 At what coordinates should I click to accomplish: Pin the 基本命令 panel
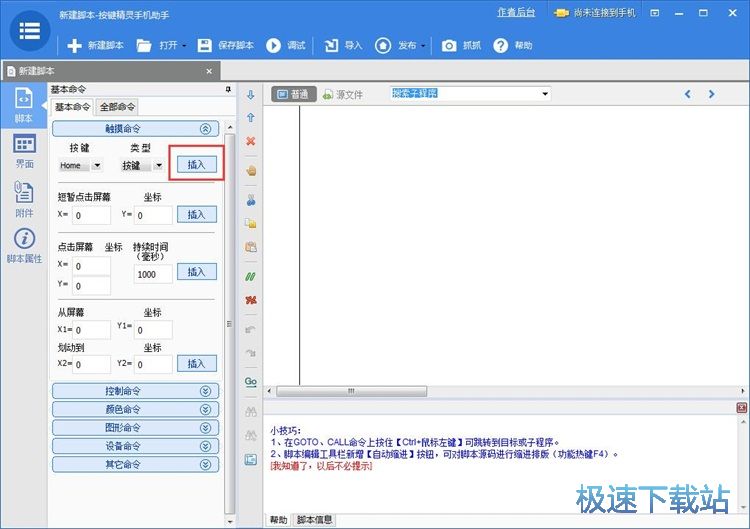228,89
